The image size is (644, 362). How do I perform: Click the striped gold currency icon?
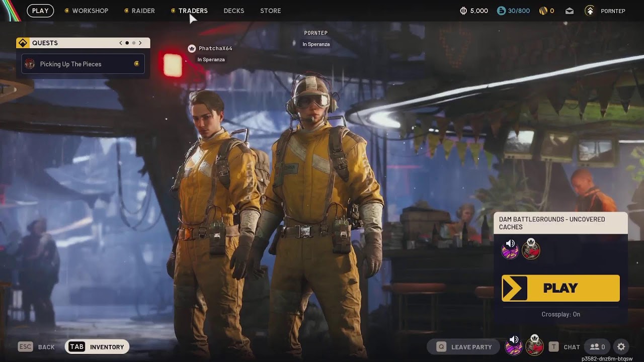(x=543, y=11)
